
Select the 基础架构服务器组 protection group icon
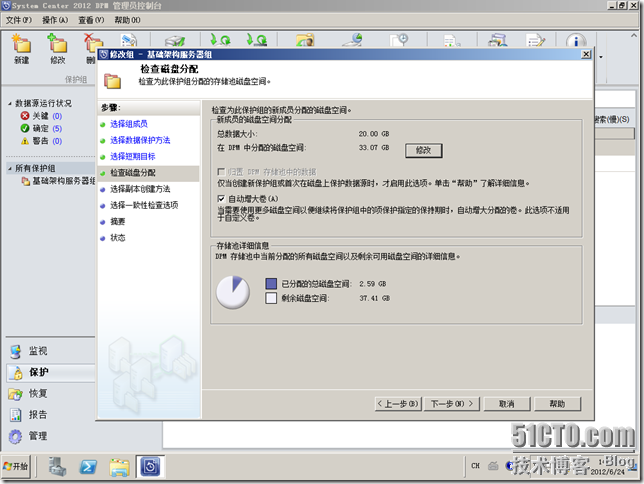point(25,181)
